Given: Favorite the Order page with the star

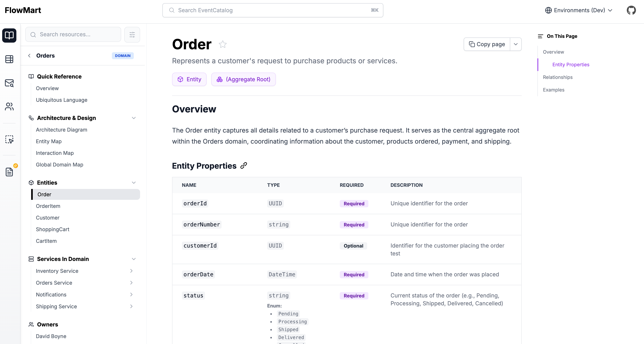Looking at the screenshot, I should (223, 45).
